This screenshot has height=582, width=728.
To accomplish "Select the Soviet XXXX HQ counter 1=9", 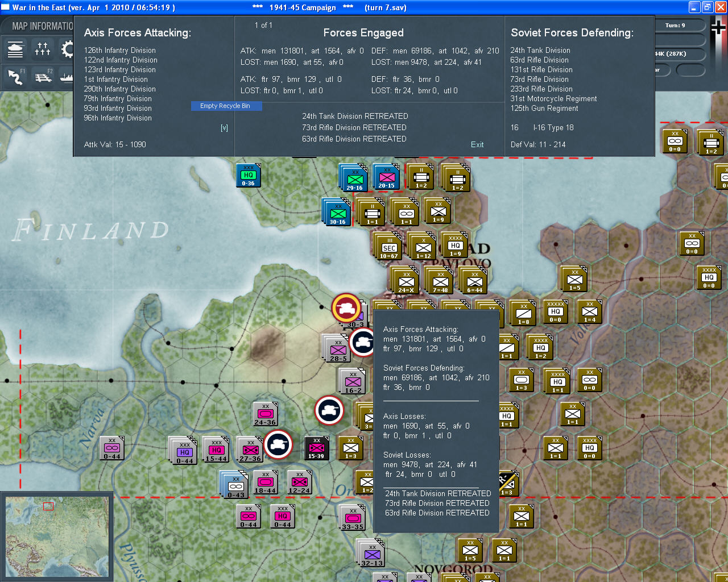I will click(455, 245).
